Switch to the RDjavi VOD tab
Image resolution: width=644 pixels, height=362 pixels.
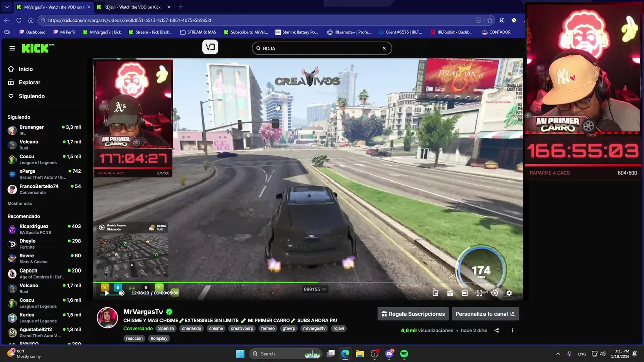click(x=132, y=7)
